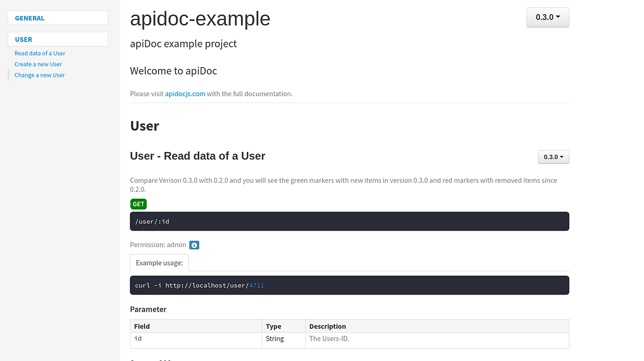Click the /user/:id endpoint code block

(349, 221)
